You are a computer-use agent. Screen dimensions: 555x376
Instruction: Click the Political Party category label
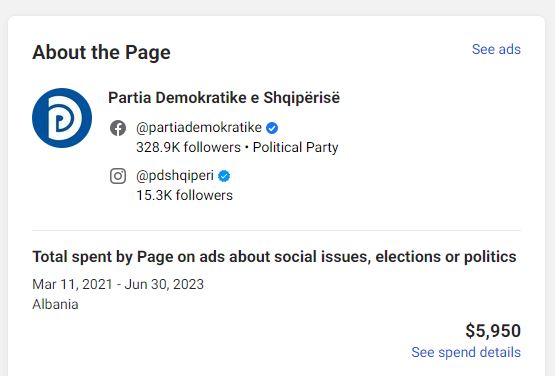(296, 147)
